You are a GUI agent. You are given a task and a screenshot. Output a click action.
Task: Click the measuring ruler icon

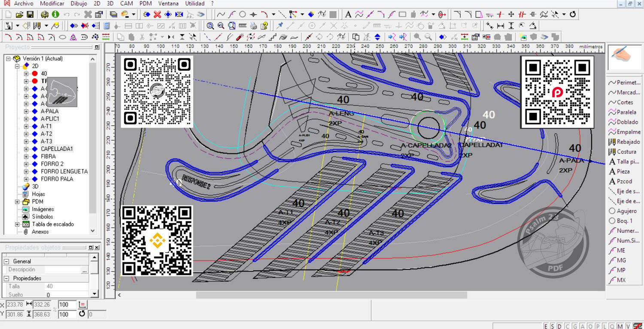[x=243, y=26]
